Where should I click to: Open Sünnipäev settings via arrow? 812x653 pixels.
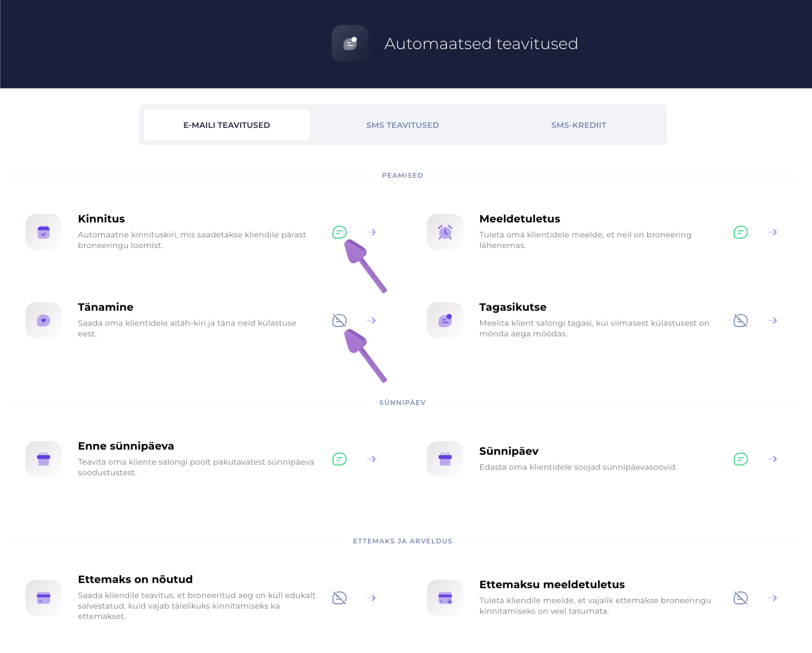click(772, 459)
